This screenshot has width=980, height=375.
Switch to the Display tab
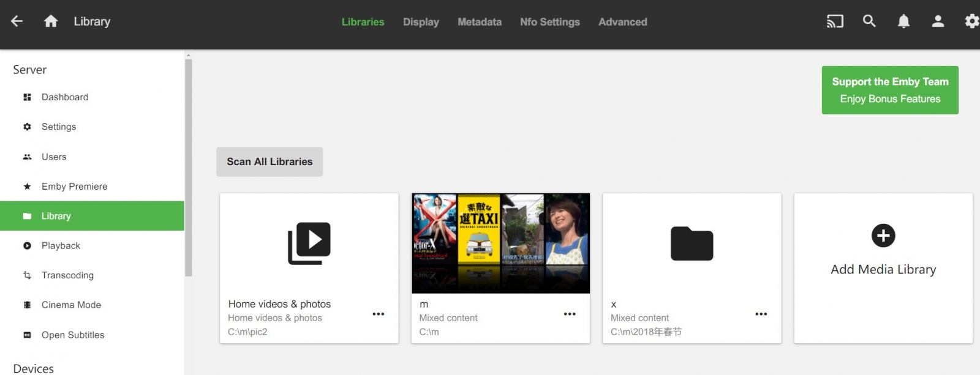pyautogui.click(x=421, y=22)
